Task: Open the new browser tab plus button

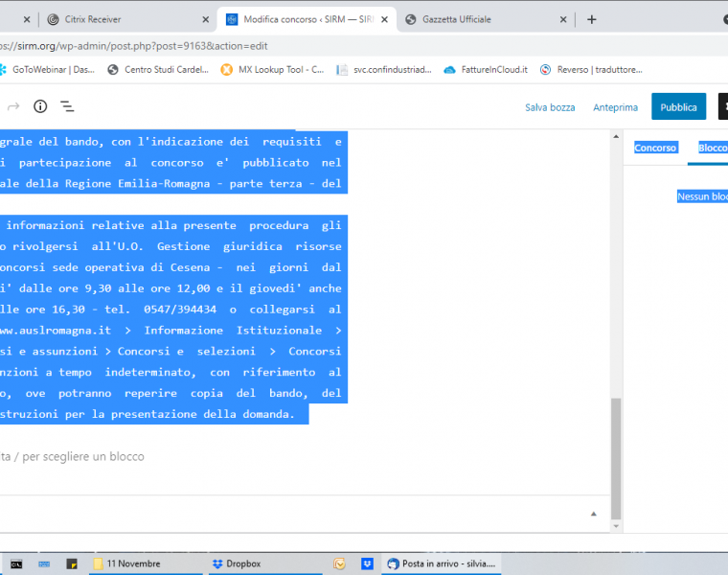Action: click(x=591, y=19)
